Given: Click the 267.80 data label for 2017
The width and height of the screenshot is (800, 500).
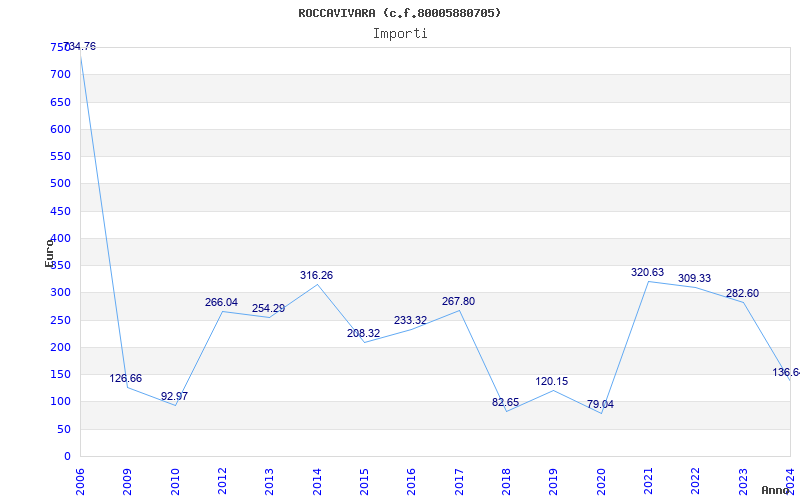Looking at the screenshot, I should 458,302.
